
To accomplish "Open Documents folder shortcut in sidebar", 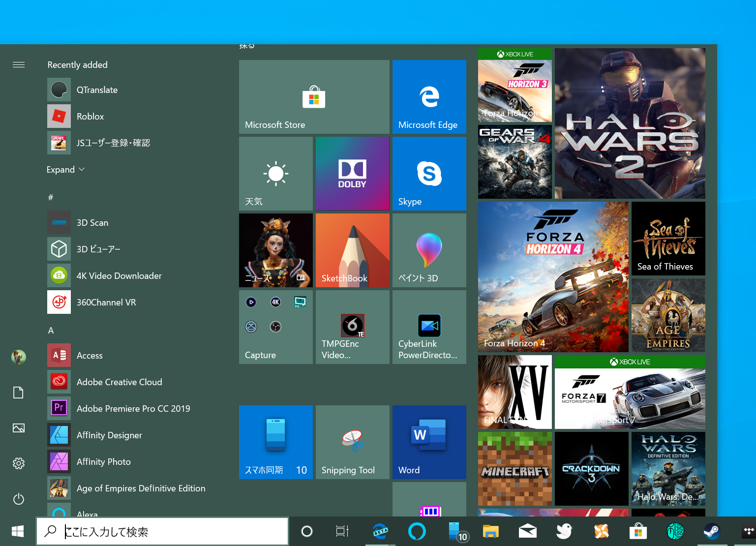I will point(19,393).
